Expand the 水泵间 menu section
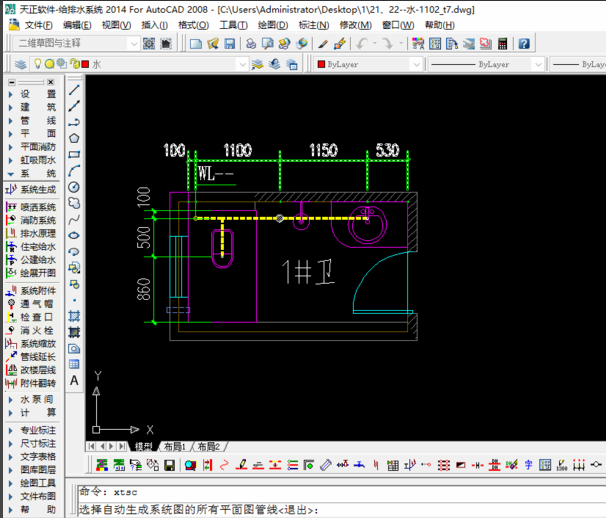This screenshot has height=518, width=606. pyautogui.click(x=36, y=399)
